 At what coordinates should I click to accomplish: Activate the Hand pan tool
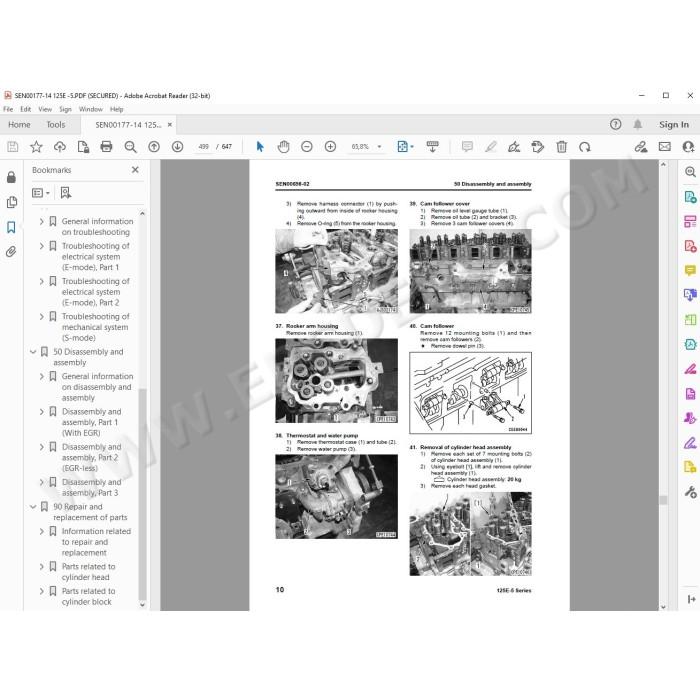tap(283, 146)
